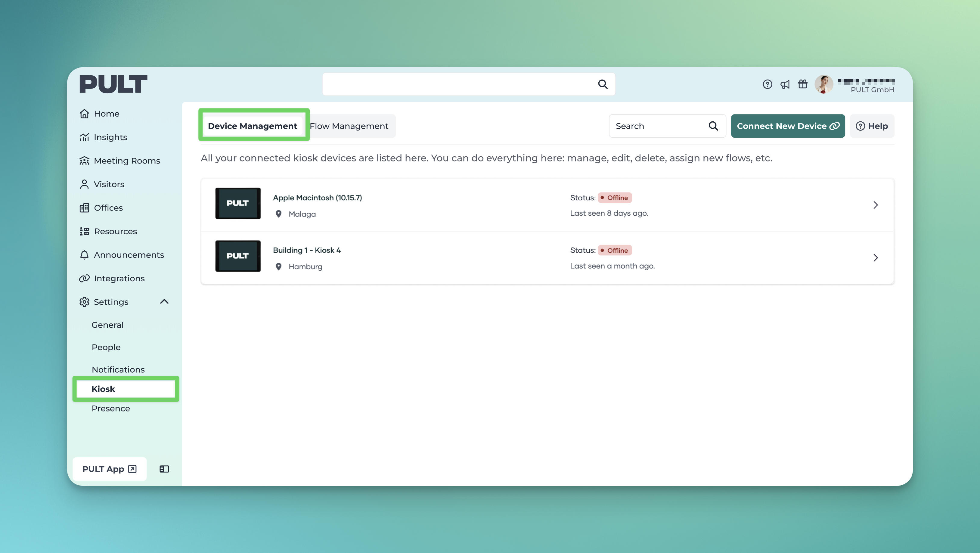Open the megaphone announcements icon

[x=785, y=84]
